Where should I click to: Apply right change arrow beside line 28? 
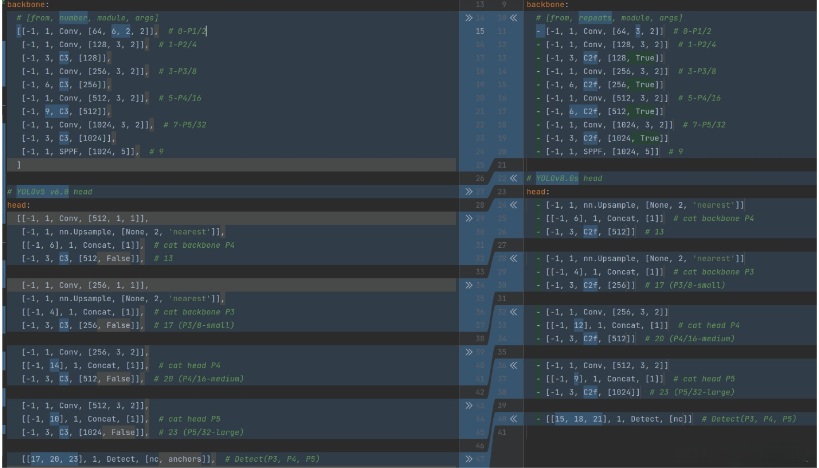tap(513, 259)
